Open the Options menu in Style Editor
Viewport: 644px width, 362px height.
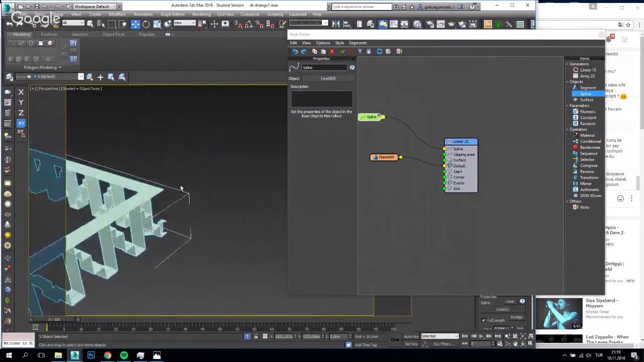[323, 43]
